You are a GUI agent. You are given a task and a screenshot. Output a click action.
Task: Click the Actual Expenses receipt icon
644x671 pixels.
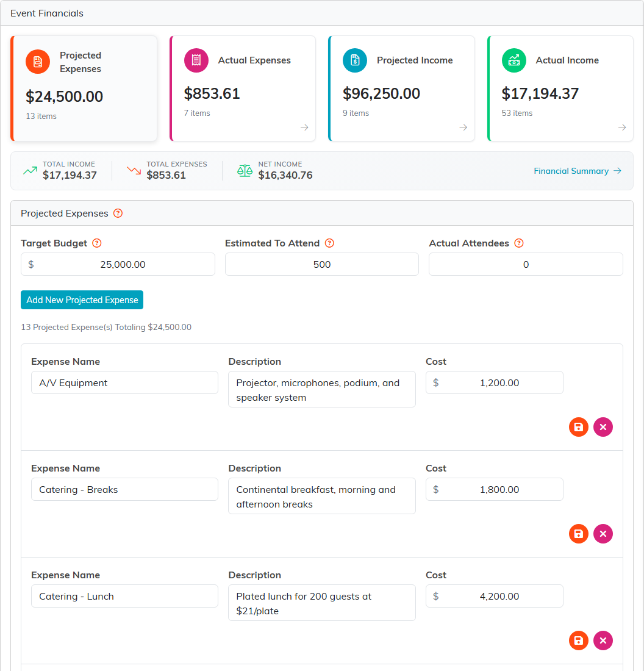196,60
